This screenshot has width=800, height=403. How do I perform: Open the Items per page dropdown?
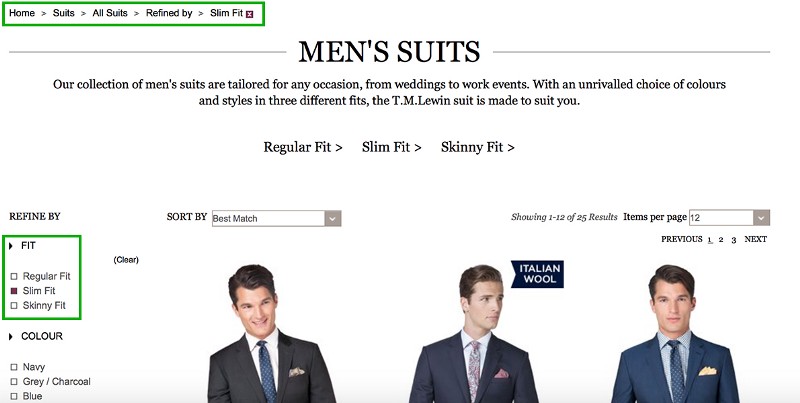(762, 217)
